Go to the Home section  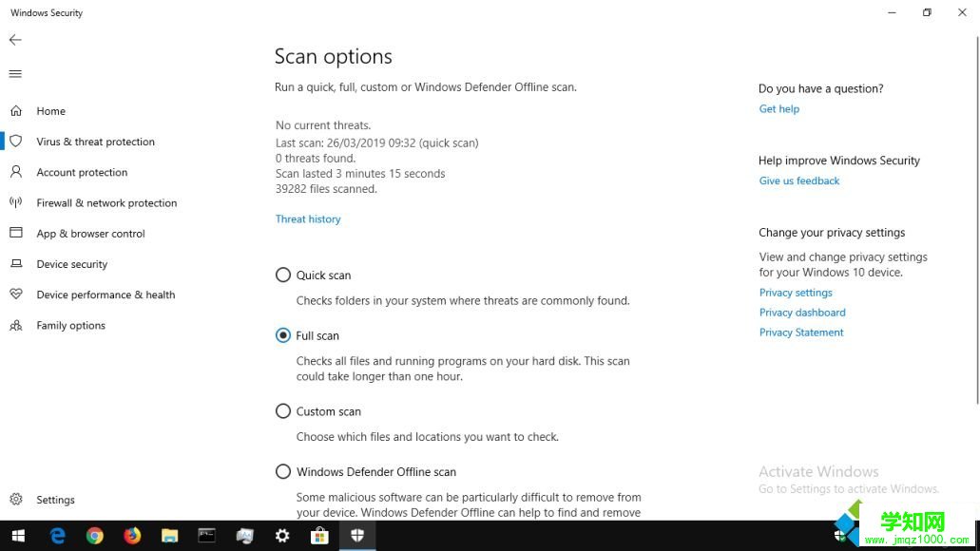pyautogui.click(x=50, y=110)
